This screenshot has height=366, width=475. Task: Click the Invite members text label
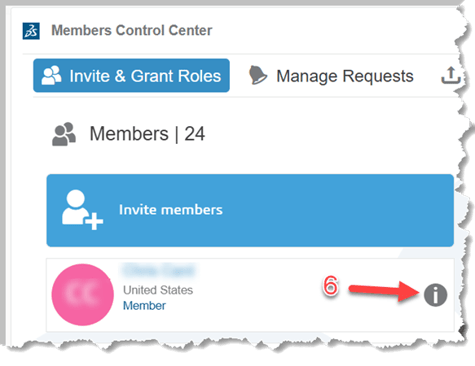click(171, 210)
